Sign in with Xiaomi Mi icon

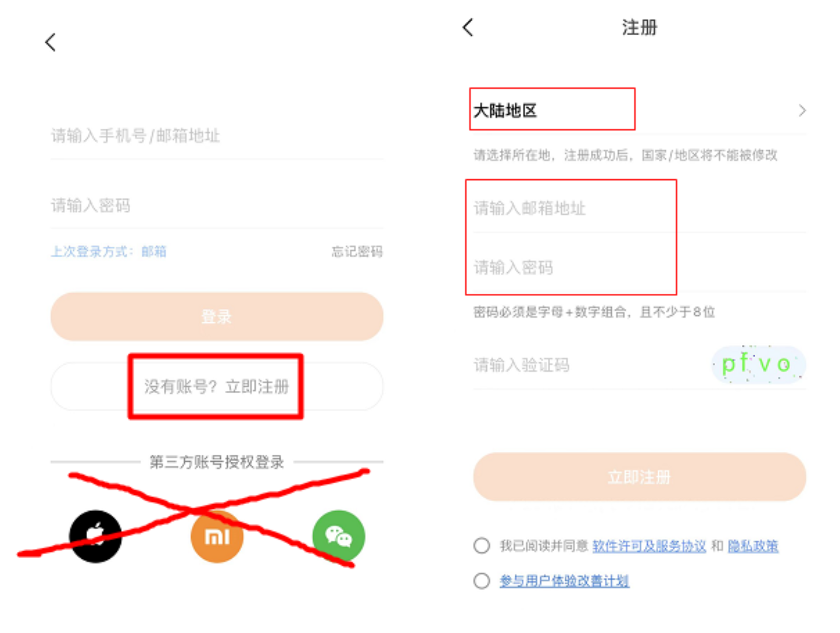coord(217,536)
